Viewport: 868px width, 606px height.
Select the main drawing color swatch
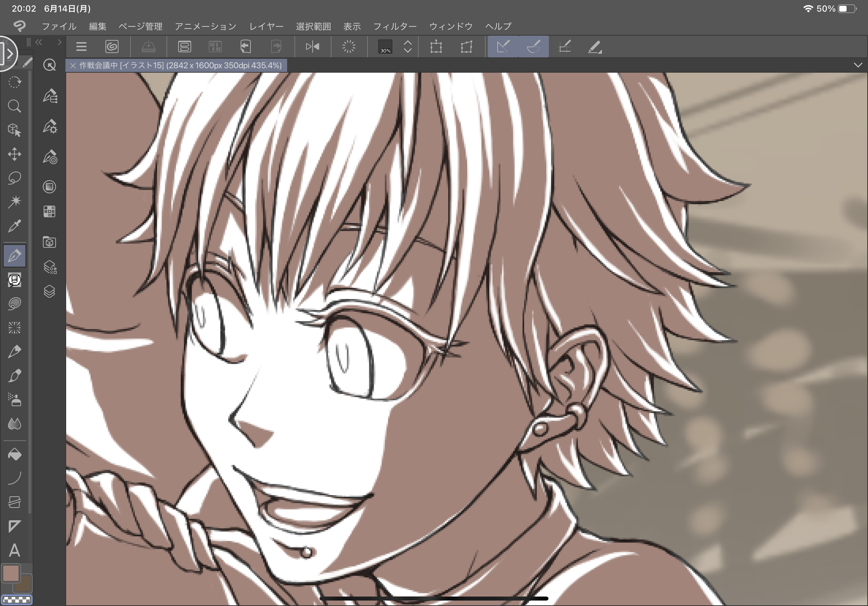coord(11,574)
